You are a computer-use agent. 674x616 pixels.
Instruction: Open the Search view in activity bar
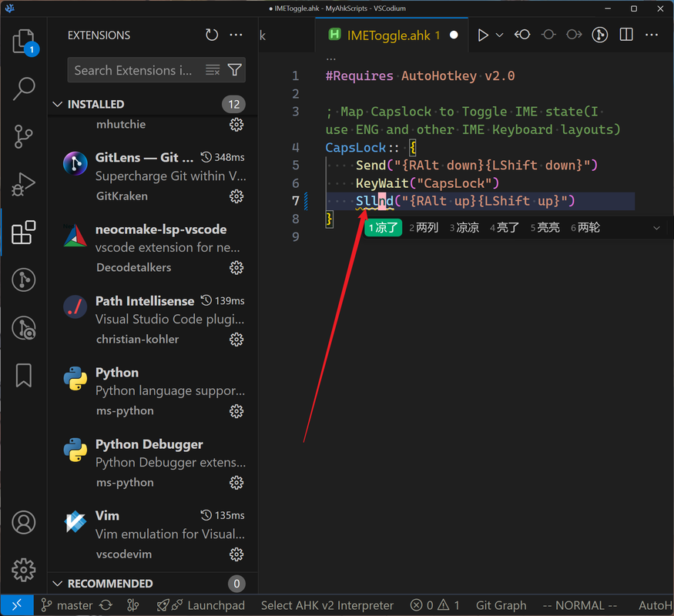coord(24,89)
